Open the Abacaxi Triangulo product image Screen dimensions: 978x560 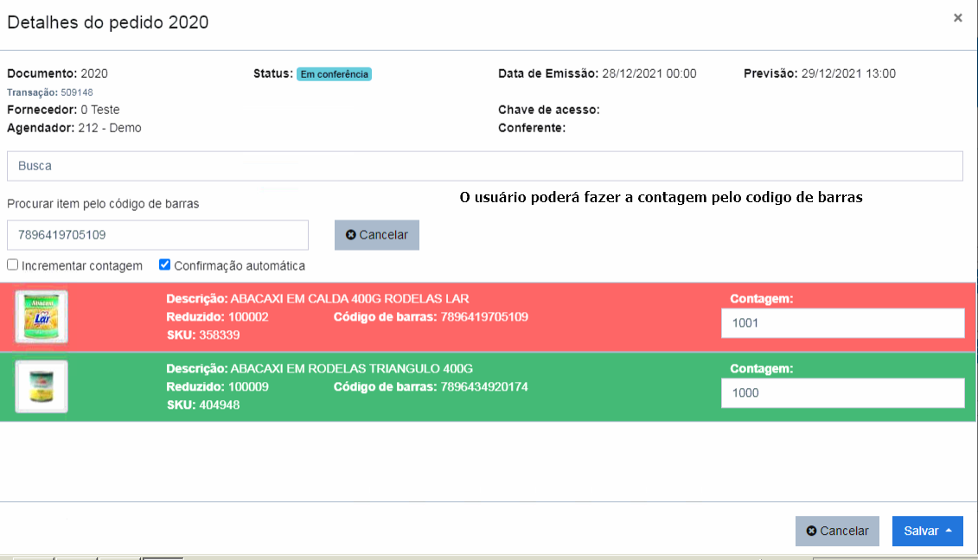[42, 386]
